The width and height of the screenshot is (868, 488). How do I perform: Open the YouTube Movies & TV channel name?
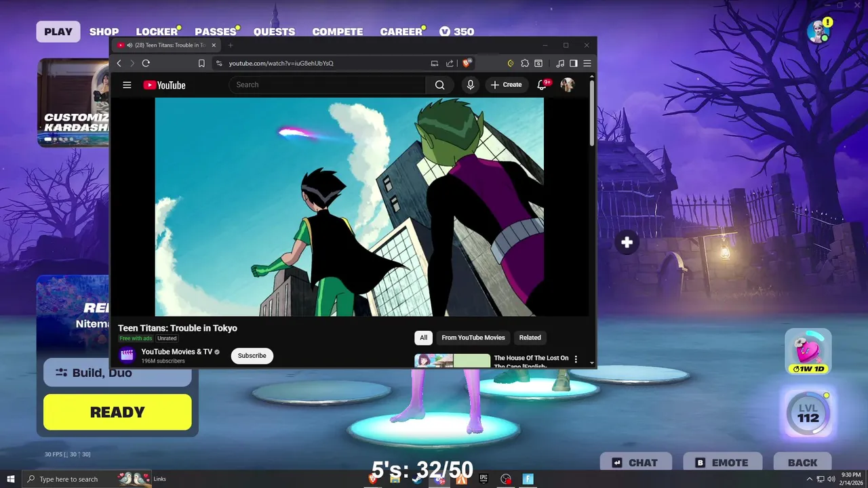click(x=176, y=352)
